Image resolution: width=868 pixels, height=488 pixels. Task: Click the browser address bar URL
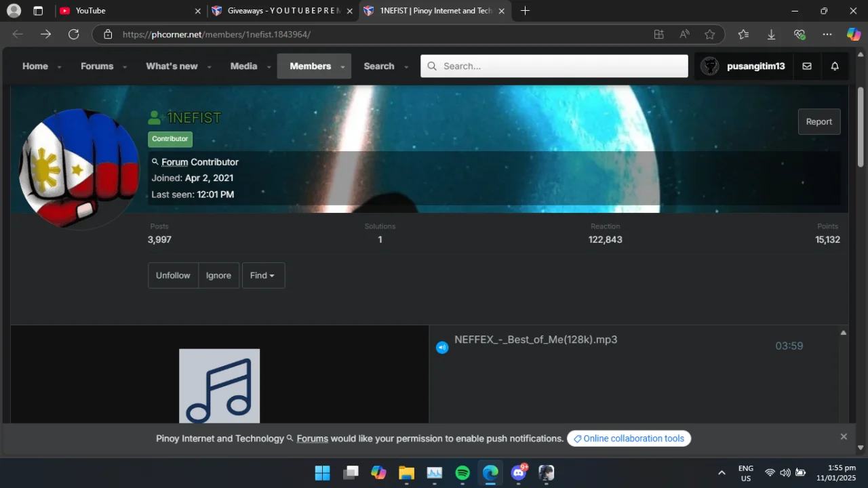[216, 34]
